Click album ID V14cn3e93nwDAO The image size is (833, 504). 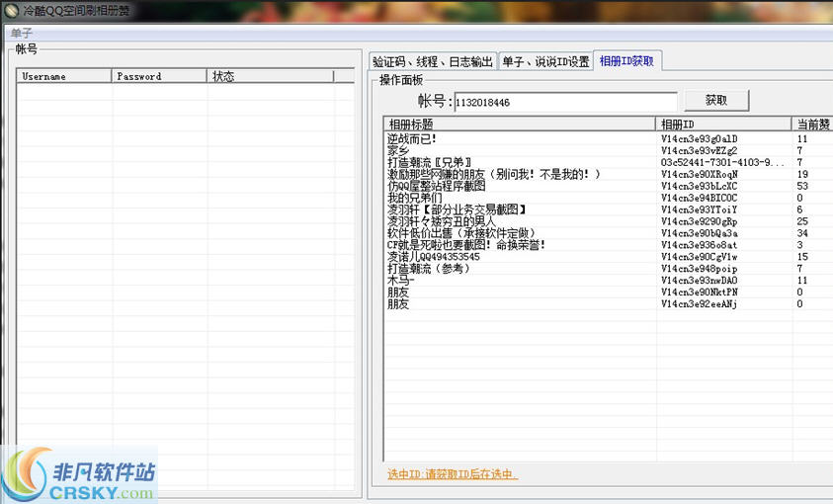tap(700, 280)
